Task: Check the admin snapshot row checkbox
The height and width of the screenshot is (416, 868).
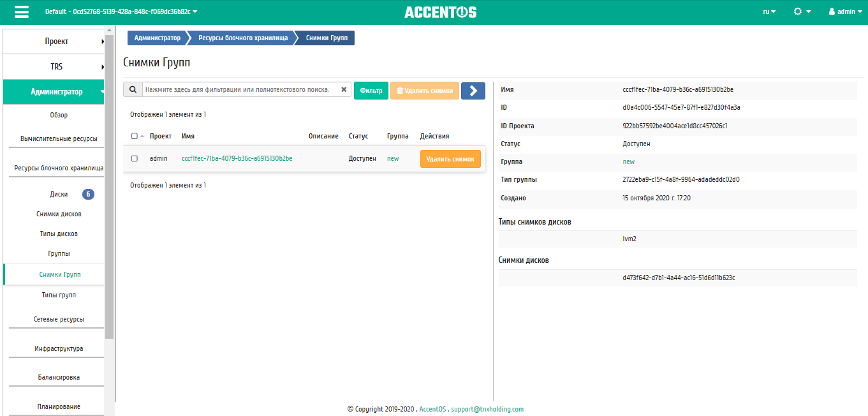Action: tap(135, 158)
